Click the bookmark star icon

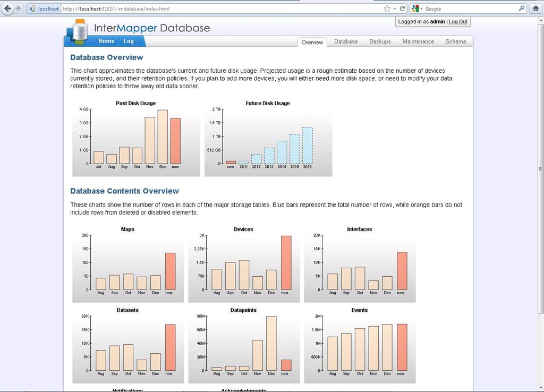tap(387, 8)
